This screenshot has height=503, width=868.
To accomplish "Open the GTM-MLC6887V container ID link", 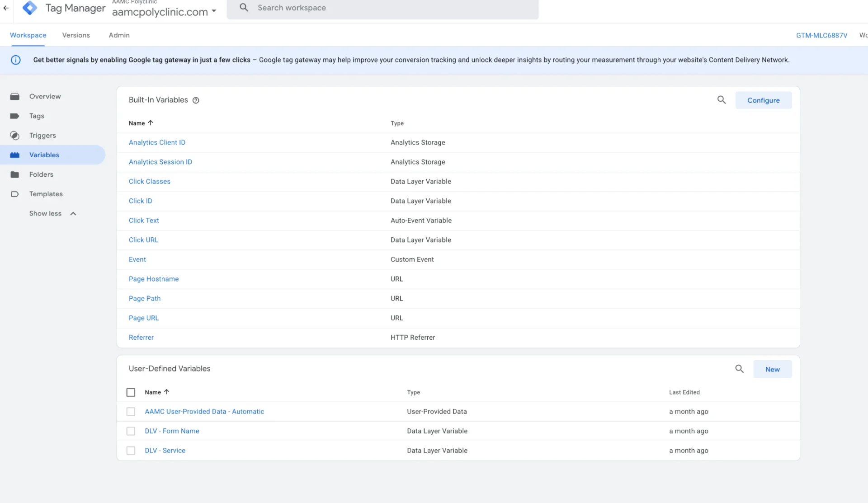I will point(821,35).
